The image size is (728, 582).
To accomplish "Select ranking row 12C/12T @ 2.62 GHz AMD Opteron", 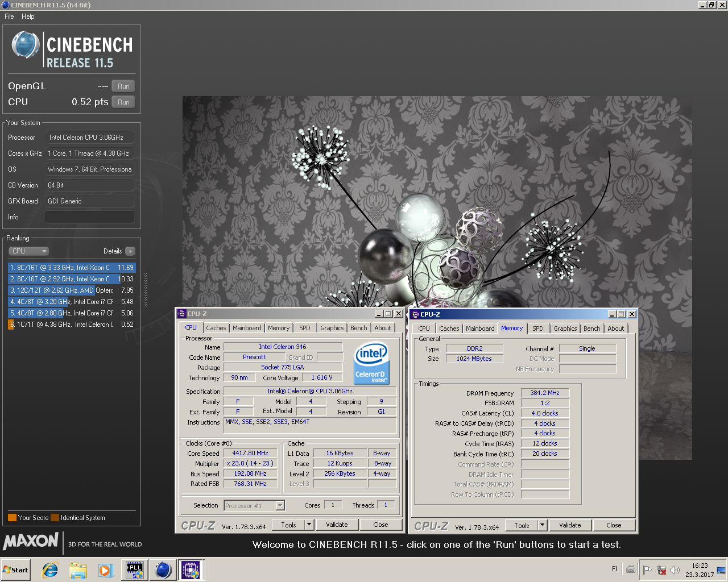I will point(72,290).
